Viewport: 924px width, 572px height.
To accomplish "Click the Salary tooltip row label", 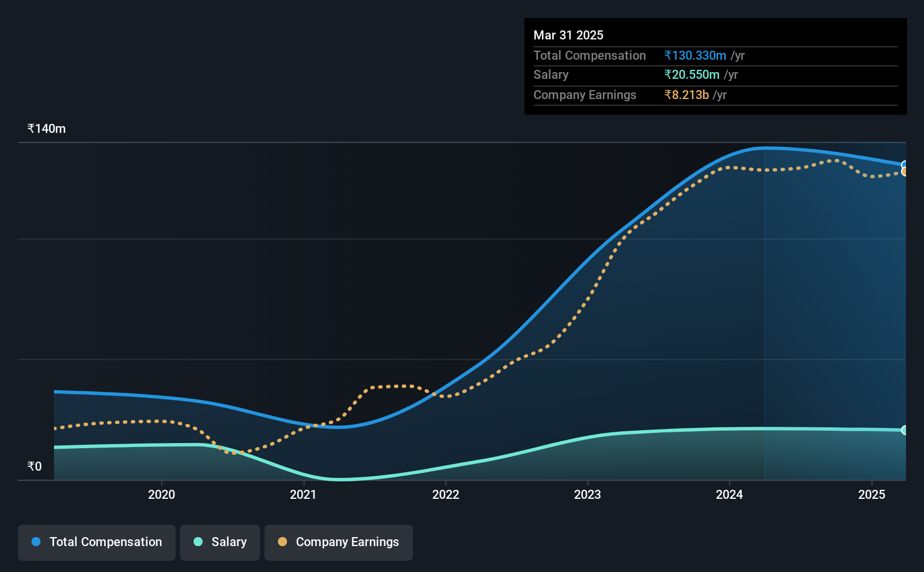I will click(551, 74).
